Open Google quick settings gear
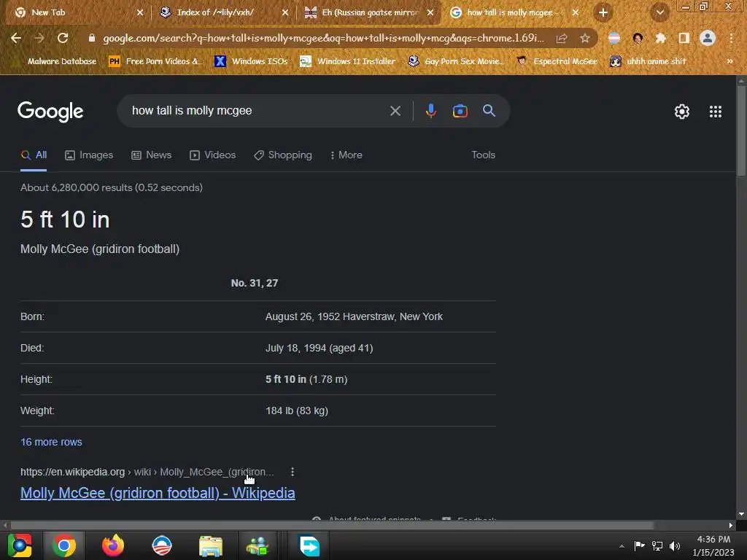 pyautogui.click(x=682, y=112)
